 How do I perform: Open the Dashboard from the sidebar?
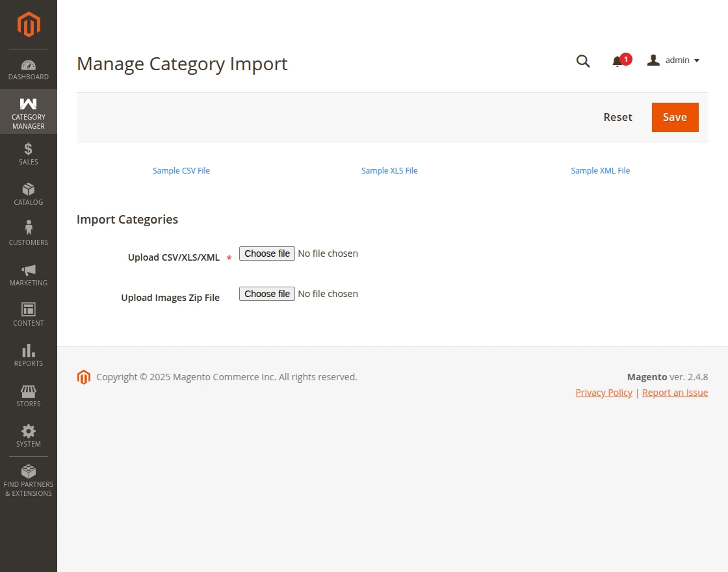(28, 70)
